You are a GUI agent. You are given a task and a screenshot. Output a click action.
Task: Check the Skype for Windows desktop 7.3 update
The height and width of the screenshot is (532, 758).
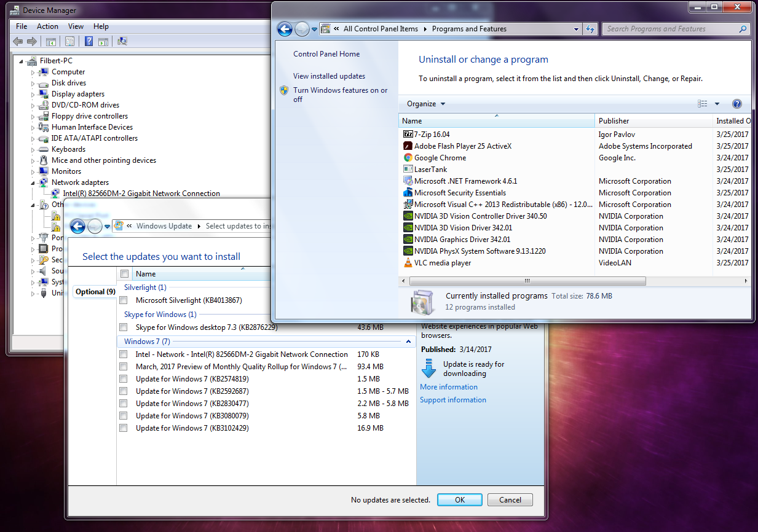click(x=123, y=327)
